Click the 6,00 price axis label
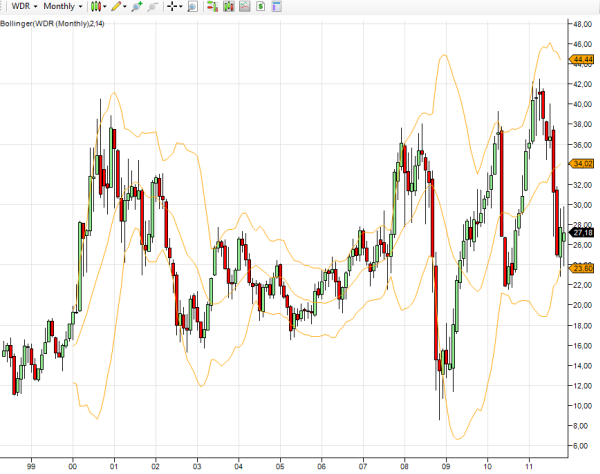Image resolution: width=600 pixels, height=474 pixels. 580,446
